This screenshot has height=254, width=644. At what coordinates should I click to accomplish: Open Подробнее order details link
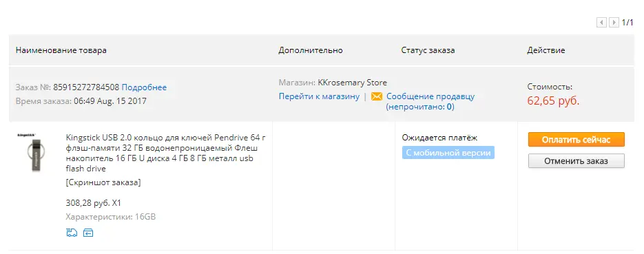coord(144,87)
